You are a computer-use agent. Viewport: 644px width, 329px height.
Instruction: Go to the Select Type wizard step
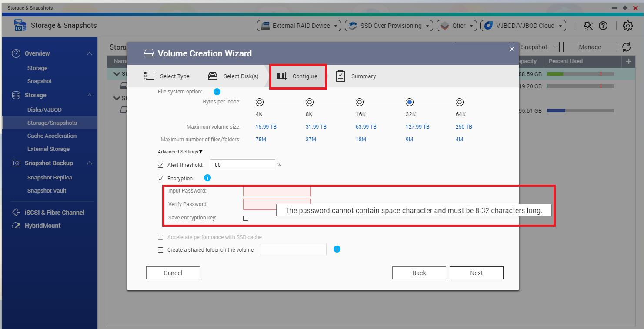(x=167, y=76)
